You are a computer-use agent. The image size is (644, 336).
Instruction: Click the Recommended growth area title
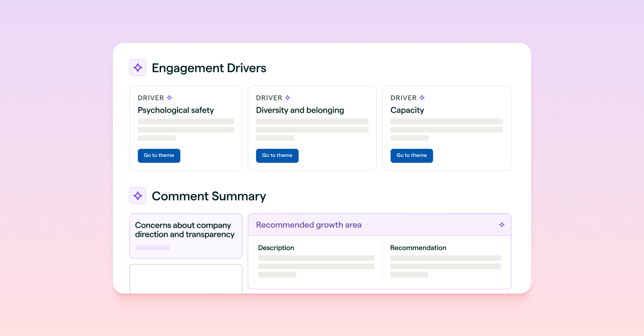click(x=309, y=225)
